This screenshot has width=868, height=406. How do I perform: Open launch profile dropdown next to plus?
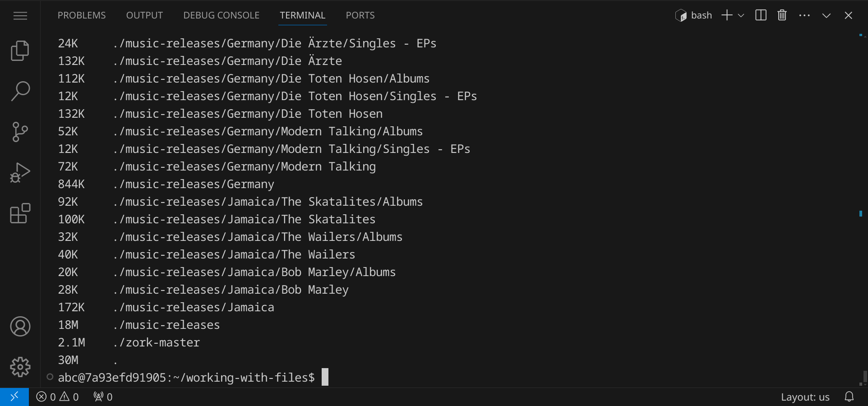pyautogui.click(x=741, y=15)
